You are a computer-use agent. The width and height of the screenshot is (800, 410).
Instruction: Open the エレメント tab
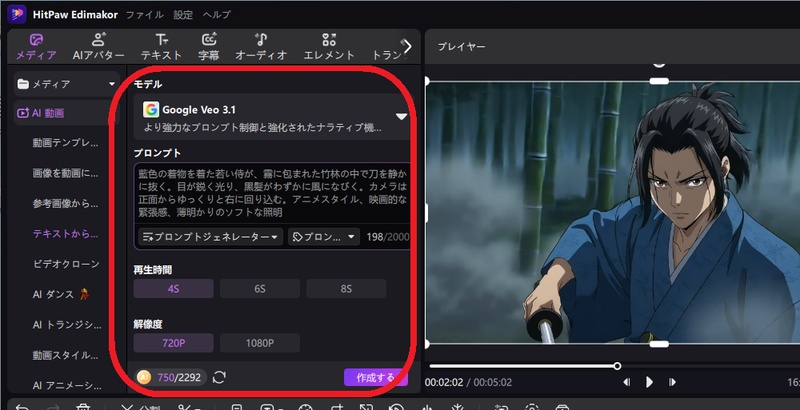329,47
